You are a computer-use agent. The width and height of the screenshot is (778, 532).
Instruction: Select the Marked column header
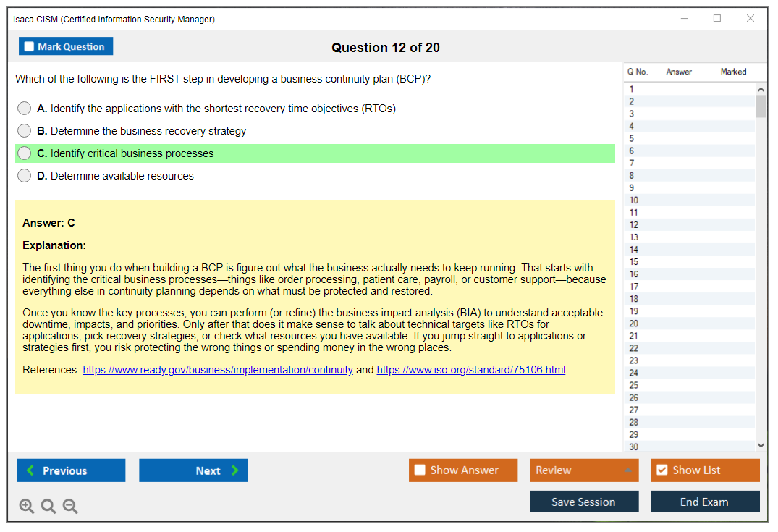(x=732, y=72)
